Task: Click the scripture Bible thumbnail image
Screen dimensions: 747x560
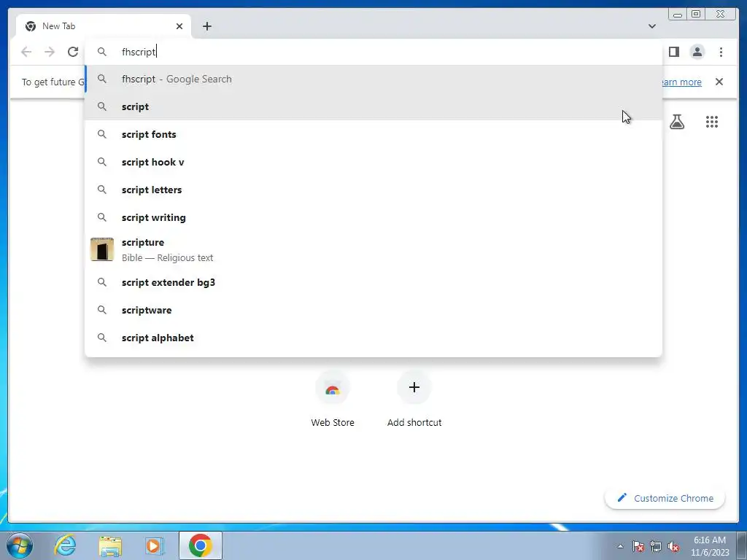Action: coord(102,249)
